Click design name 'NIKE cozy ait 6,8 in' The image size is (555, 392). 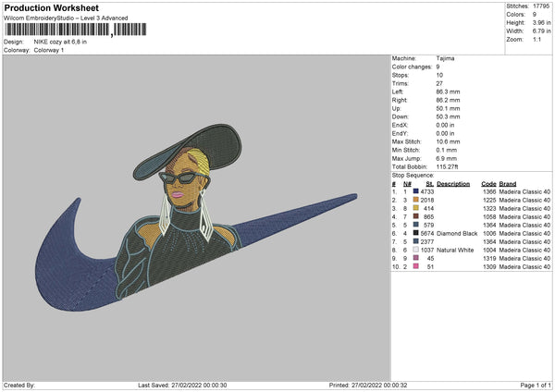pos(60,42)
